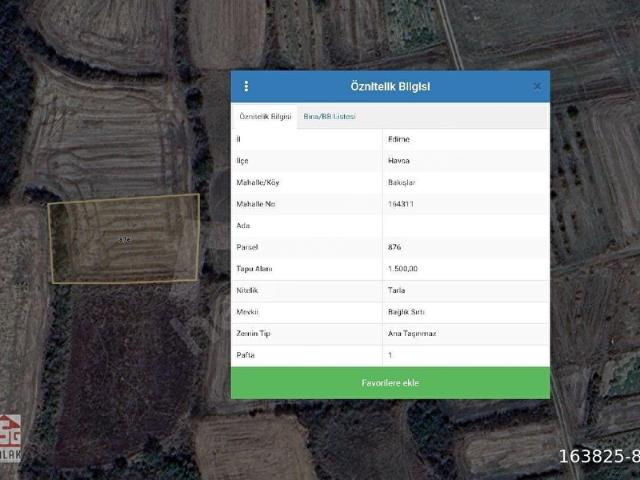Click the Mahalle/Köy row label
This screenshot has height=480, width=640.
258,182
